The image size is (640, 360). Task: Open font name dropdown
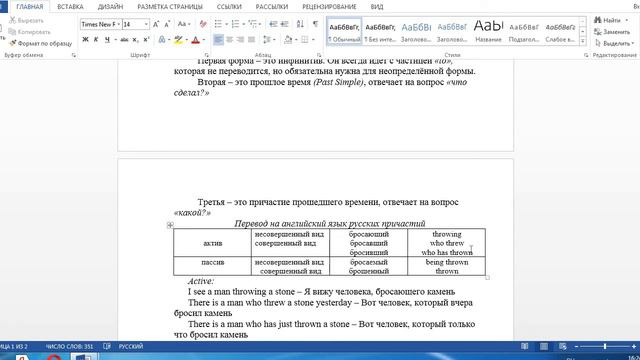click(118, 24)
